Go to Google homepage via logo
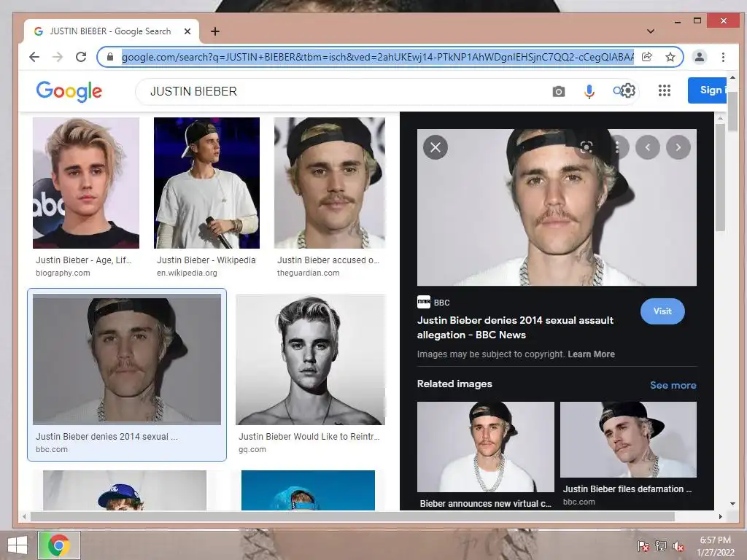The height and width of the screenshot is (560, 747). 69,91
